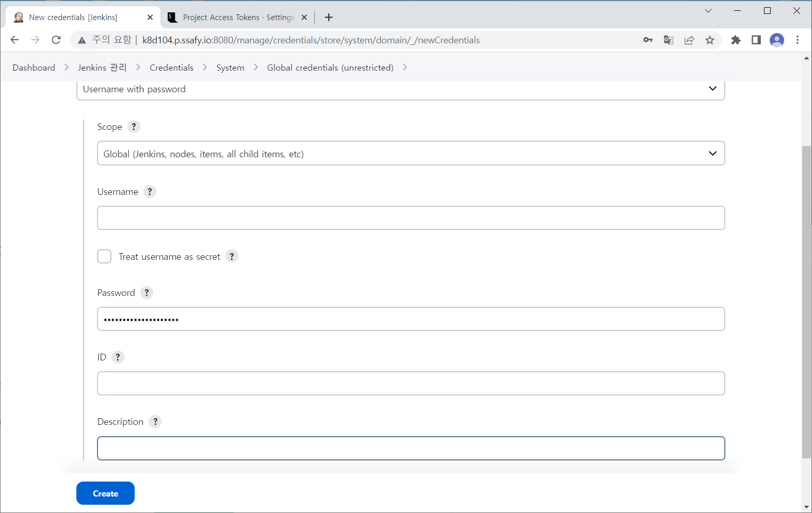This screenshot has width=812, height=513.
Task: Open the tab search chevron
Action: 708,11
